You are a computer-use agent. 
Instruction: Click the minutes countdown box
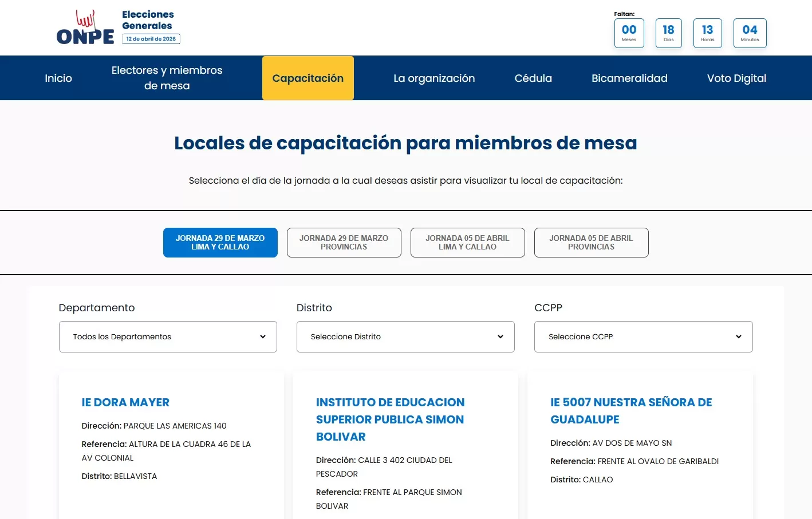tap(750, 33)
